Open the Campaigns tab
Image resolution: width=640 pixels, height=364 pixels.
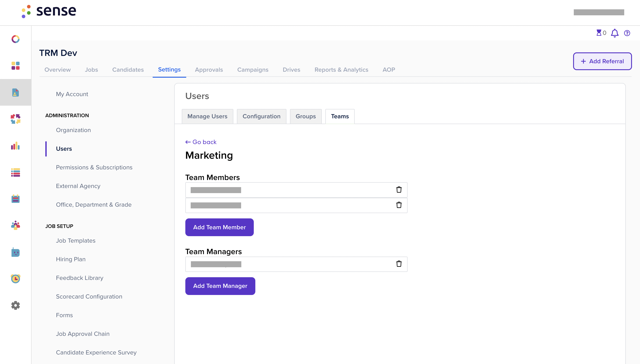(x=253, y=70)
